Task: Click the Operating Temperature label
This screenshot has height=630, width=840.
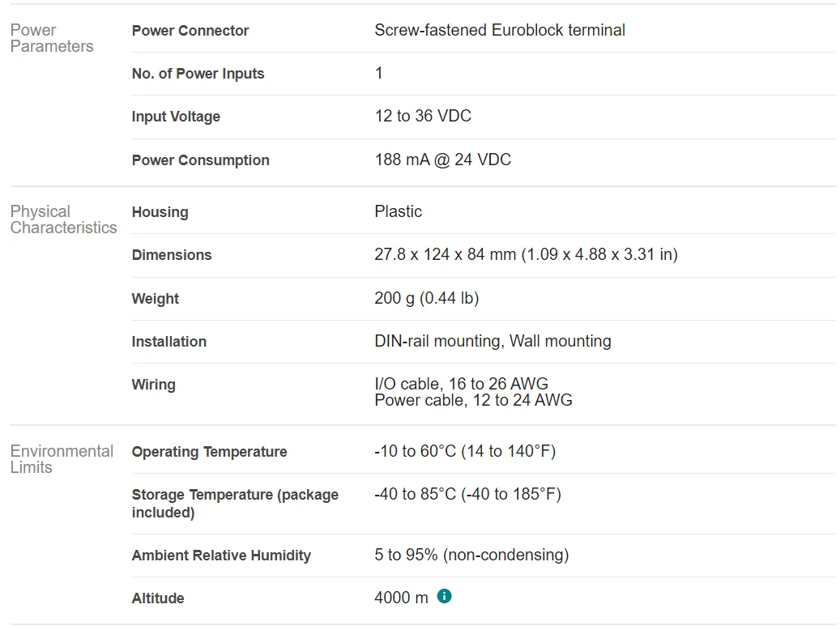Action: [x=209, y=452]
